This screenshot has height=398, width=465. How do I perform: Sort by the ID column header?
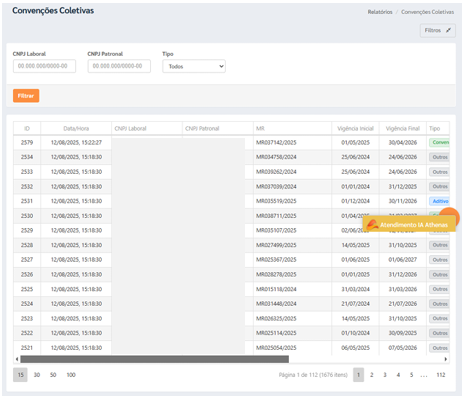pos(27,128)
